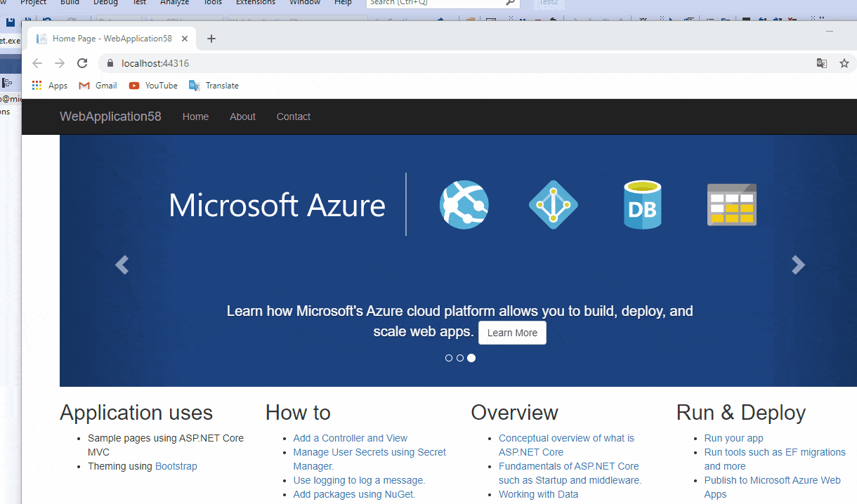Image resolution: width=857 pixels, height=504 pixels.
Task: Open Visual Studio Help menu
Action: (343, 3)
